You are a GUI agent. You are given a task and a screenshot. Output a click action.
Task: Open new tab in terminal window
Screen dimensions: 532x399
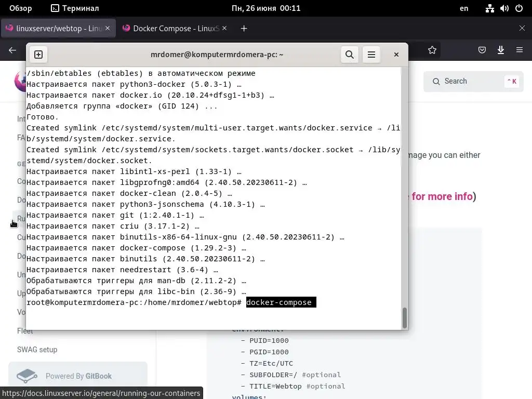point(38,55)
